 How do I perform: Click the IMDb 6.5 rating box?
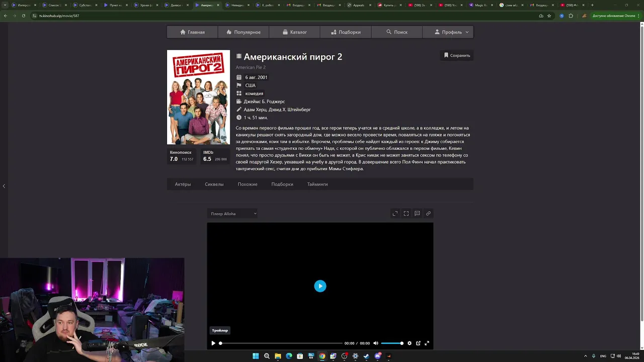pos(215,156)
